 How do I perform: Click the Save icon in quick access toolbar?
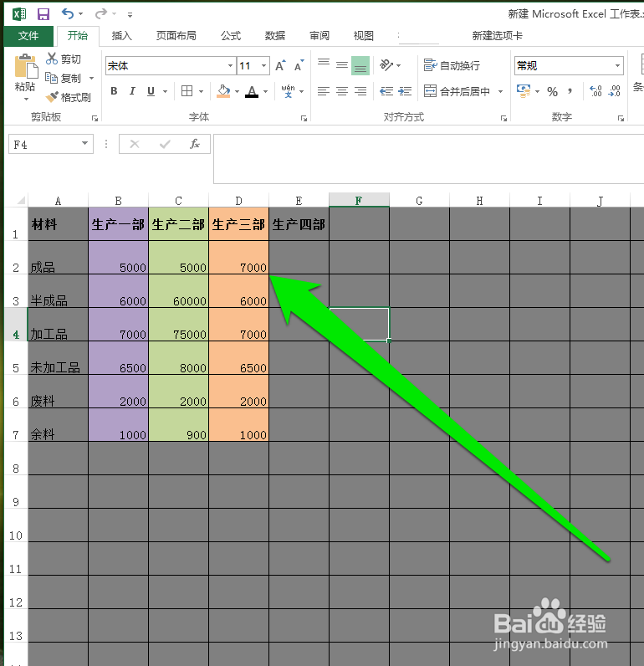coord(43,14)
